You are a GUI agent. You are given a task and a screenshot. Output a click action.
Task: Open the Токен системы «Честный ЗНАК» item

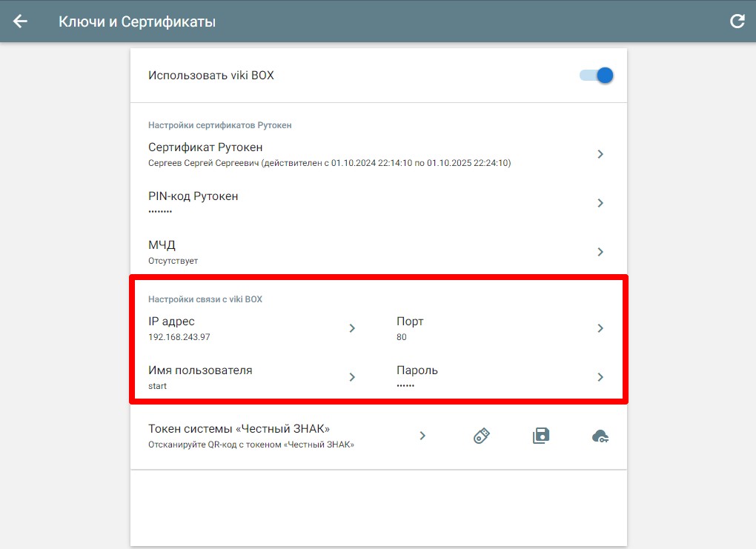239,429
